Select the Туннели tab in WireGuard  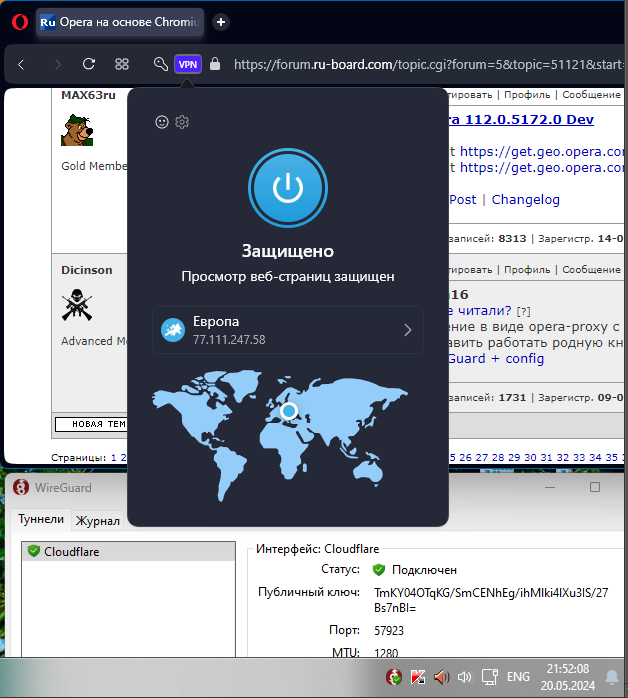pyautogui.click(x=41, y=519)
